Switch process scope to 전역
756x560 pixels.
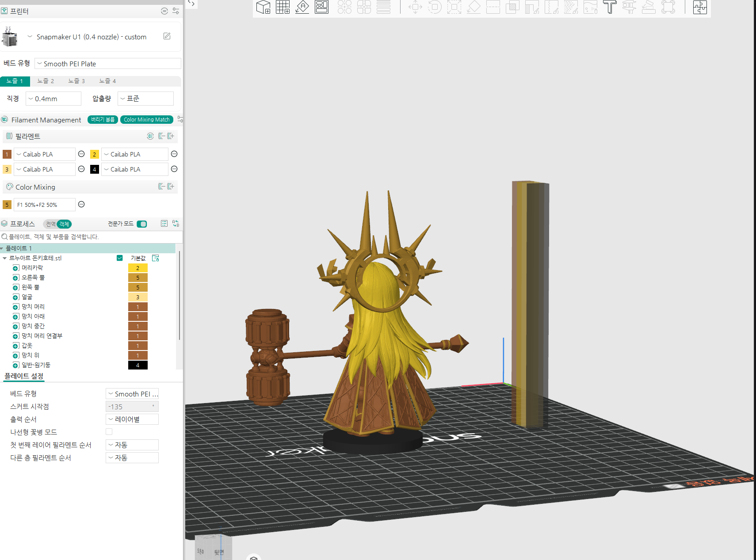tap(51, 224)
